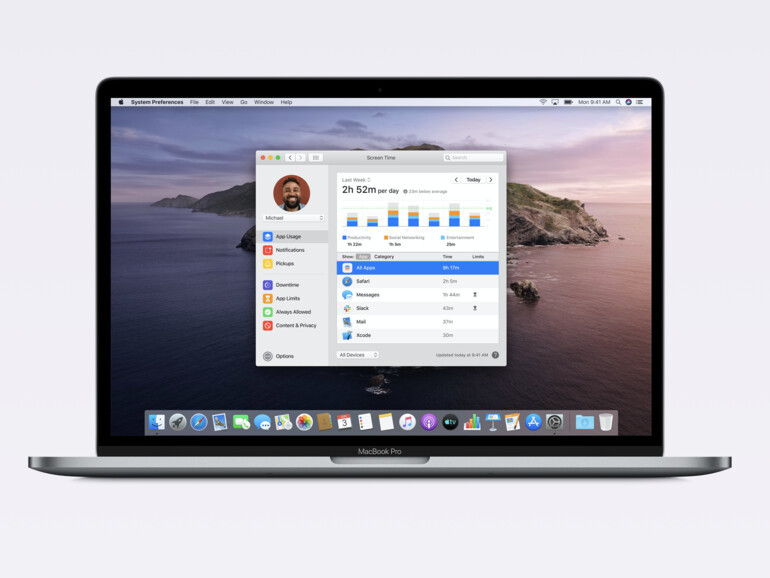
Task: Open the View menu
Action: point(227,102)
